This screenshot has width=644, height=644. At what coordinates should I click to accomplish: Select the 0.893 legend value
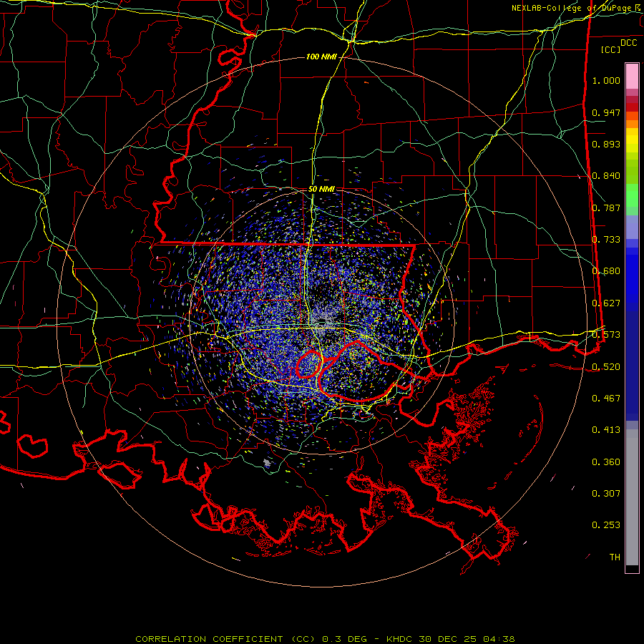pyautogui.click(x=606, y=144)
